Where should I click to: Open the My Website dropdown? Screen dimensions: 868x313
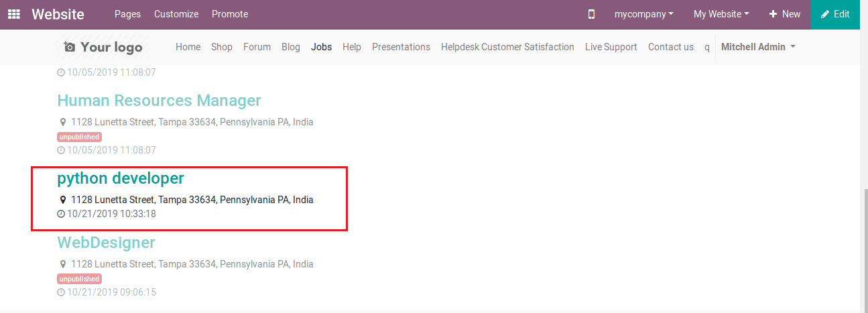coord(721,14)
